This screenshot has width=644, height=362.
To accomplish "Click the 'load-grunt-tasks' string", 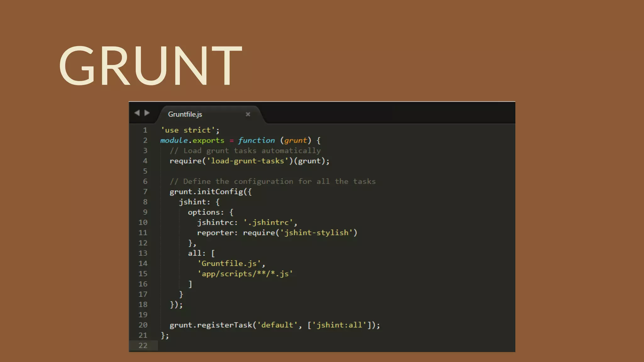I will point(247,161).
